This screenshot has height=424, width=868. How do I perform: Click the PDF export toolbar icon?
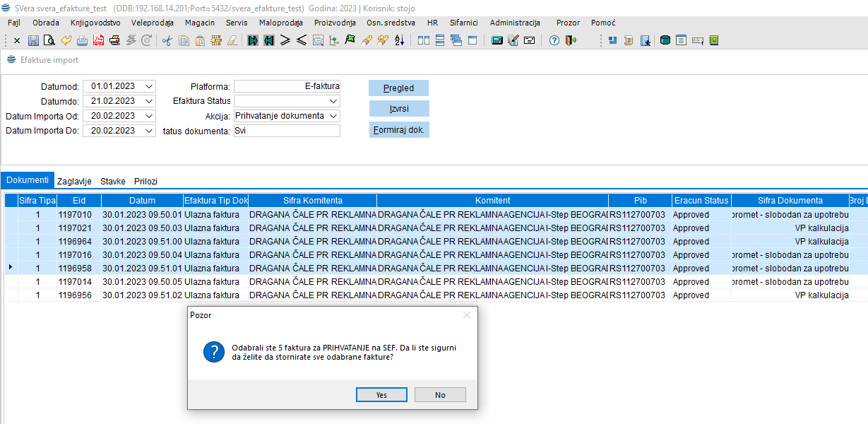pyautogui.click(x=98, y=41)
